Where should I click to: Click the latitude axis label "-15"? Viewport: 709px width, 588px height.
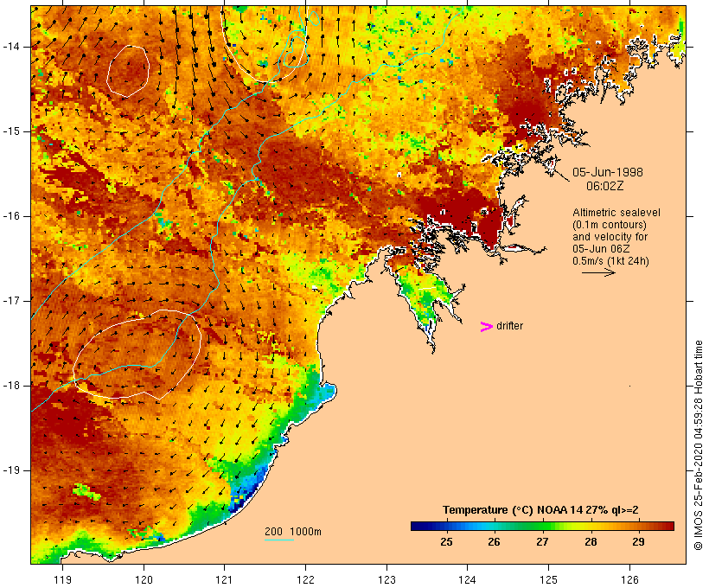[x=11, y=131]
